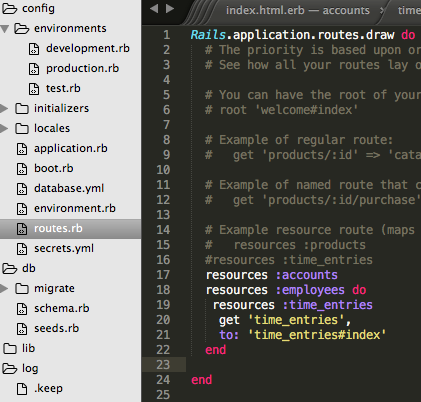This screenshot has width=421, height=402.
Task: Click the boot.rb file icon
Action: coord(22,169)
